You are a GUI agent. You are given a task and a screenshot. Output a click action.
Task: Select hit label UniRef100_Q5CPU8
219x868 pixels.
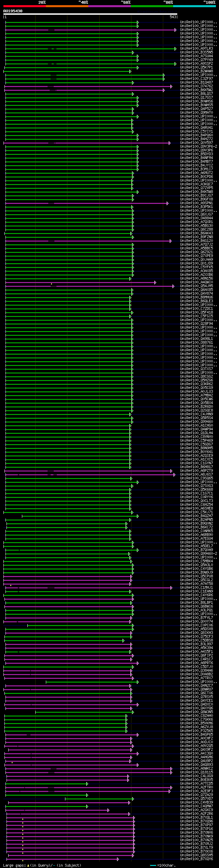pyautogui.click(x=196, y=576)
